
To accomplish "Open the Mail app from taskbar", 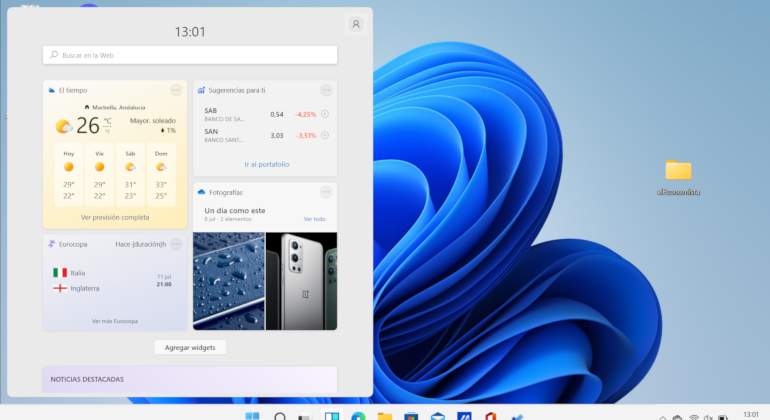I will pos(438,416).
